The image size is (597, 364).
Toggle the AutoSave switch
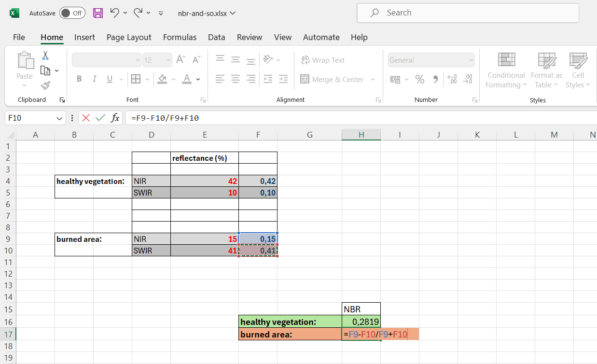tap(72, 13)
